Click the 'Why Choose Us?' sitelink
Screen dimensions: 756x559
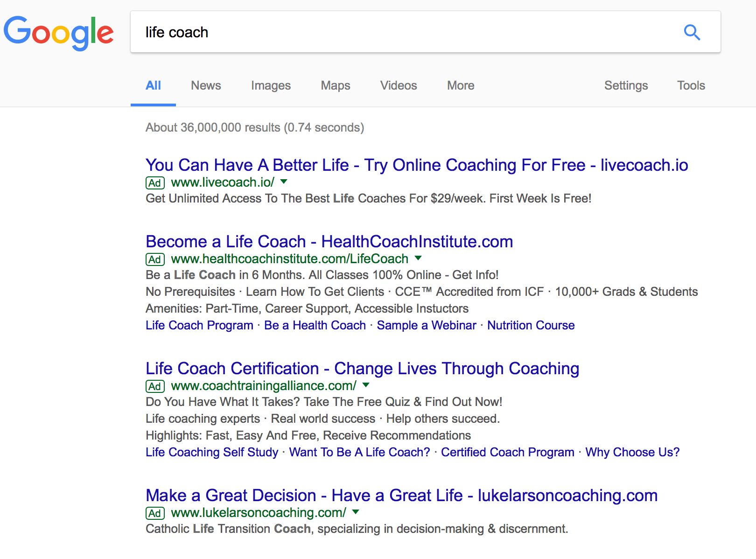click(632, 452)
